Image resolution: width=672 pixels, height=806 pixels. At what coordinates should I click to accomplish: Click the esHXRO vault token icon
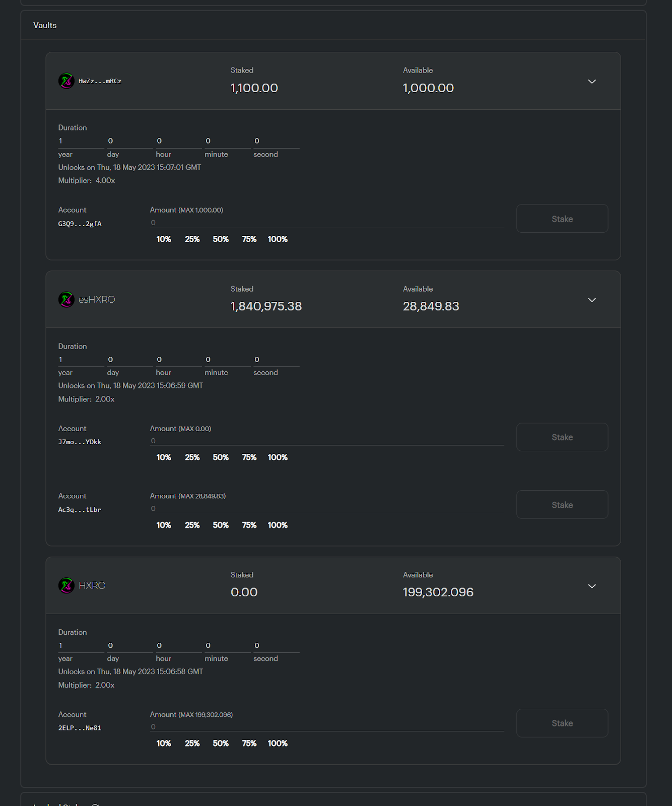point(66,299)
